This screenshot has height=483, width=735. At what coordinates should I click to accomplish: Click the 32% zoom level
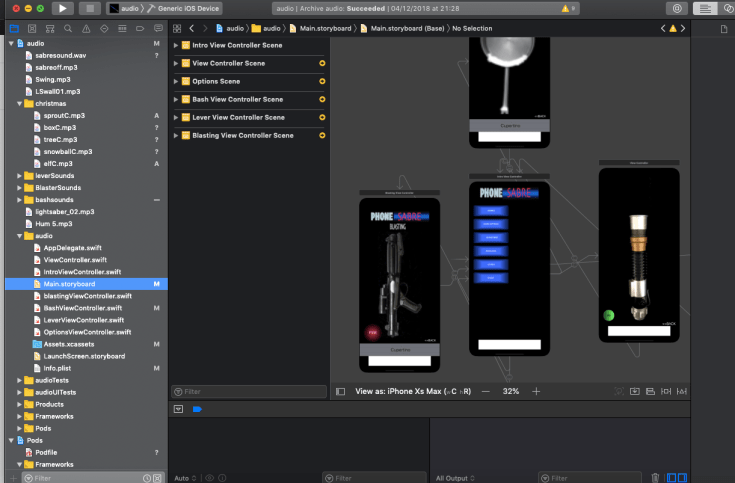click(511, 392)
